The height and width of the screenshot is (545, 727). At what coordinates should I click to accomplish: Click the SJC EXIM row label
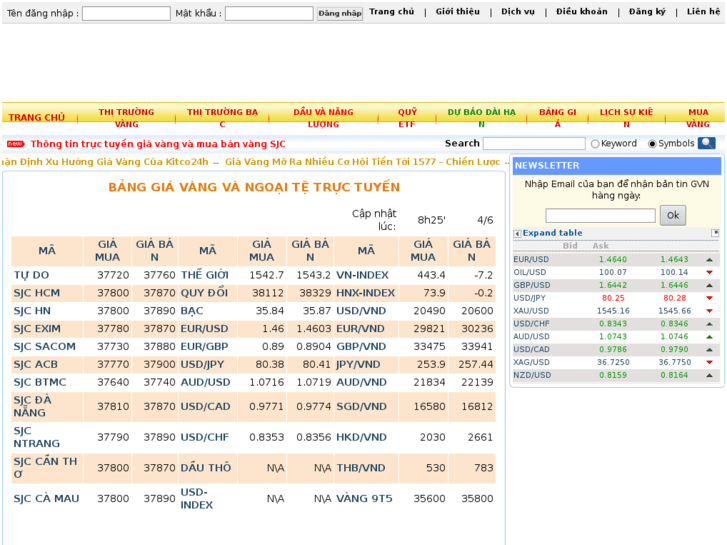pyautogui.click(x=37, y=329)
